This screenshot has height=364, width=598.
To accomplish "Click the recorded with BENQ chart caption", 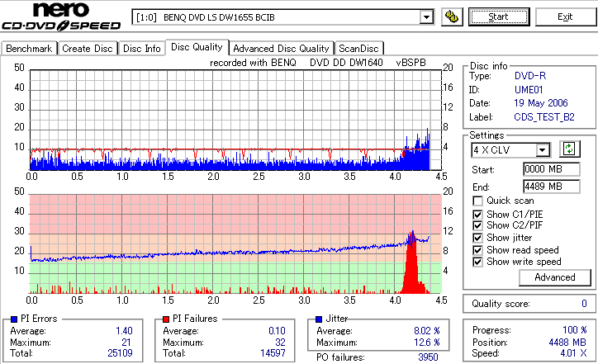I will pos(318,63).
